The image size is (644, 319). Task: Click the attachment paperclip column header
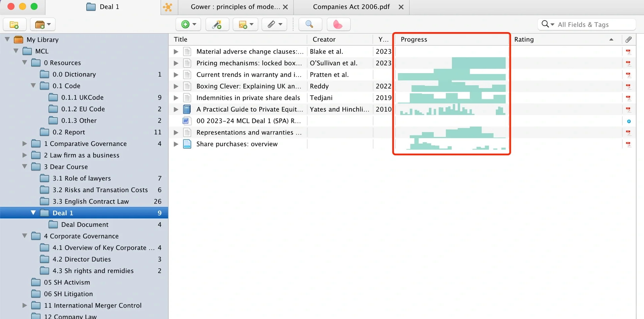pos(629,40)
